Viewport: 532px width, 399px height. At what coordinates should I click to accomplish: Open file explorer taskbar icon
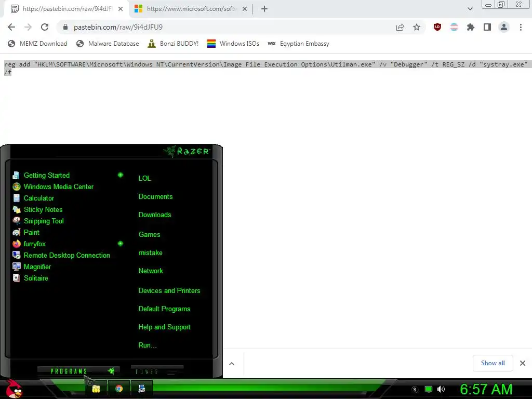coord(96,389)
